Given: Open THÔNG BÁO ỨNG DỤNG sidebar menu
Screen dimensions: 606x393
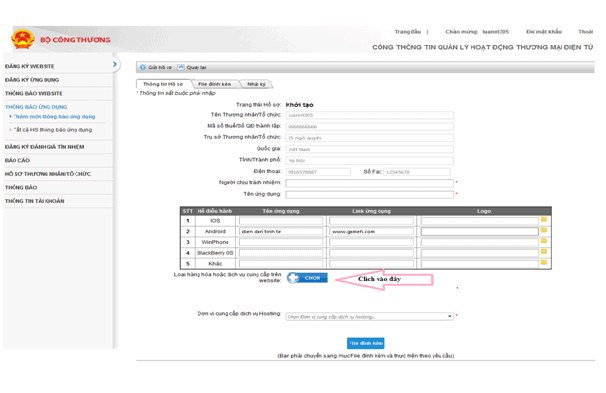Looking at the screenshot, I should pyautogui.click(x=36, y=107).
